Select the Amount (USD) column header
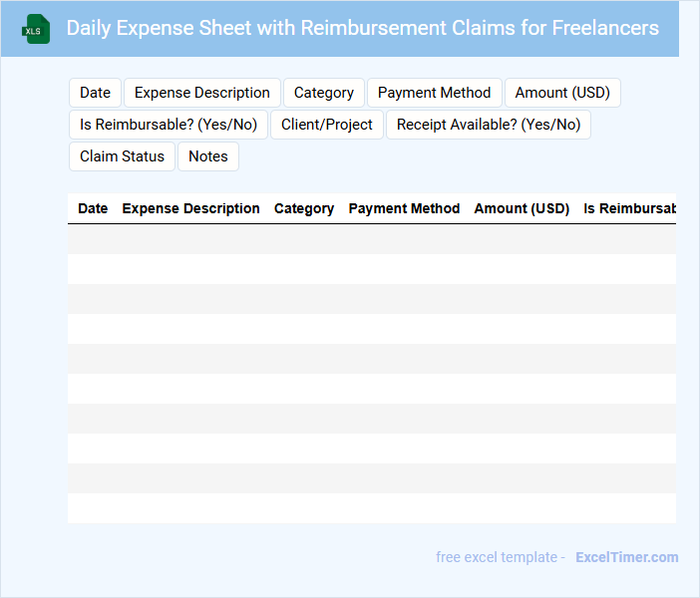Screen dimensions: 700x598 pos(522,208)
